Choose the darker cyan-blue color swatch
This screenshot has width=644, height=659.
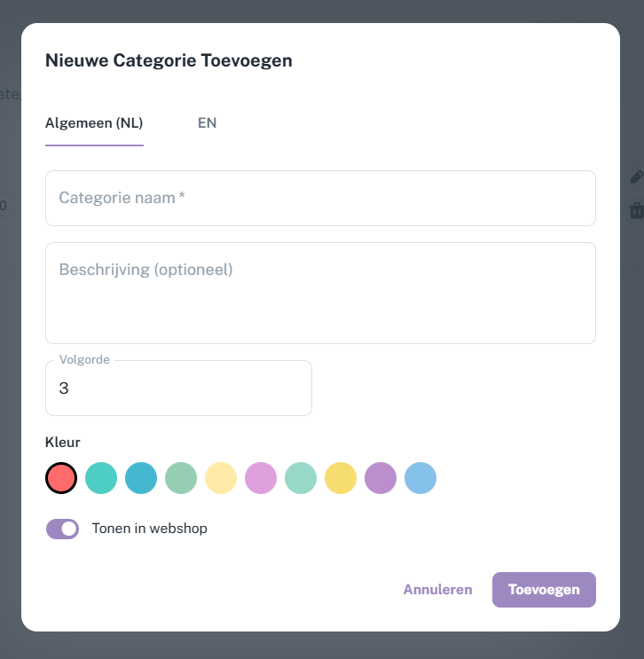(141, 478)
